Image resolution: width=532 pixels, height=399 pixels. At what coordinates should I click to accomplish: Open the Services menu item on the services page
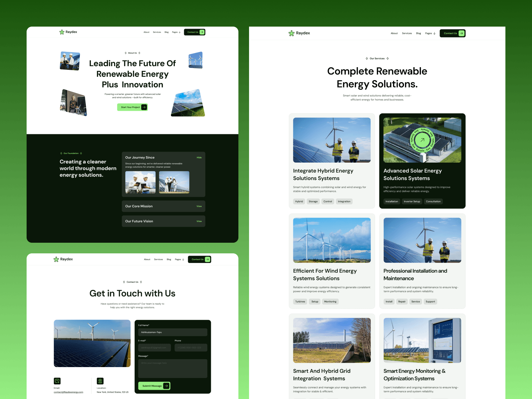tap(407, 33)
